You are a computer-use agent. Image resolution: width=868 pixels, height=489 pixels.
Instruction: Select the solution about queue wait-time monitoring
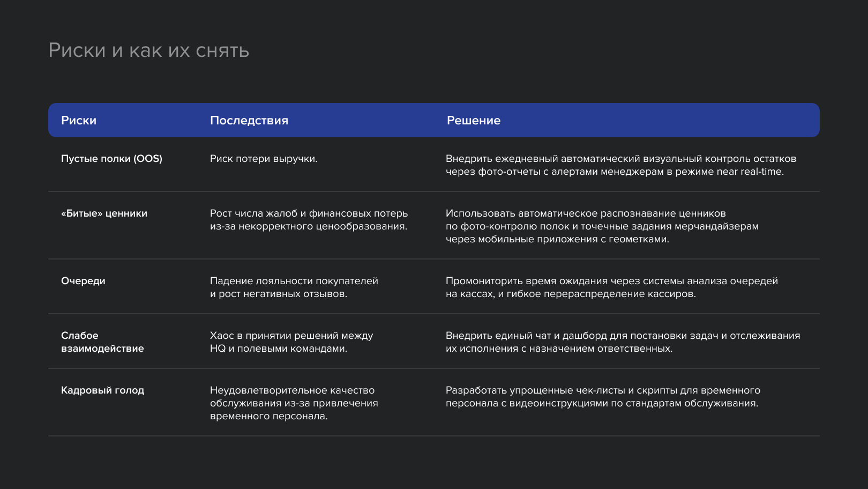click(x=611, y=287)
